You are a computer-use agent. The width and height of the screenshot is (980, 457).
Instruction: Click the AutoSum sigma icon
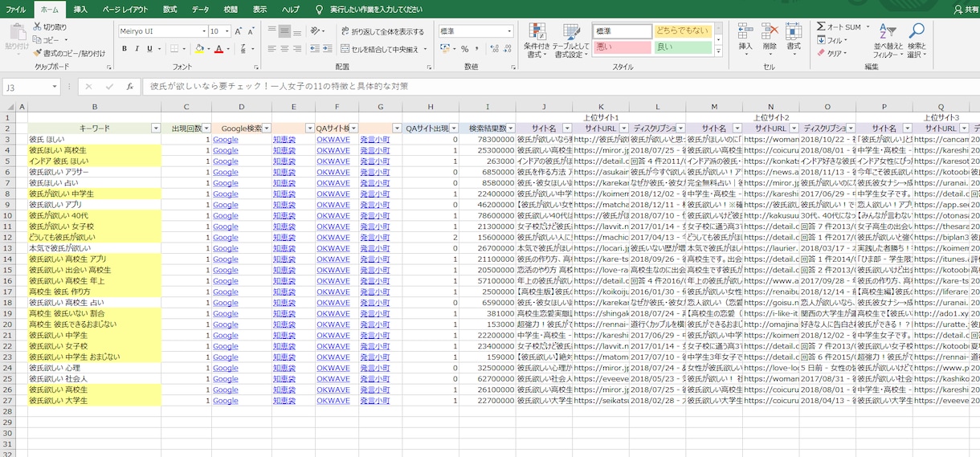click(x=821, y=27)
